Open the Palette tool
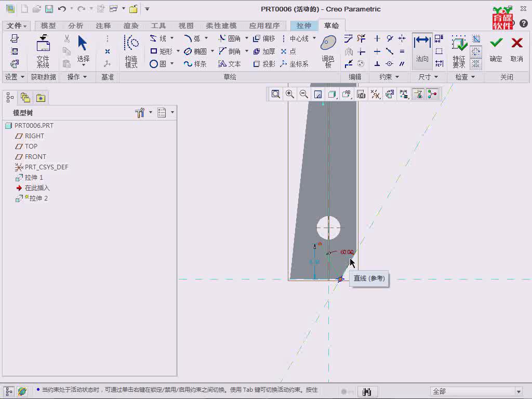532x399 pixels. (x=328, y=51)
